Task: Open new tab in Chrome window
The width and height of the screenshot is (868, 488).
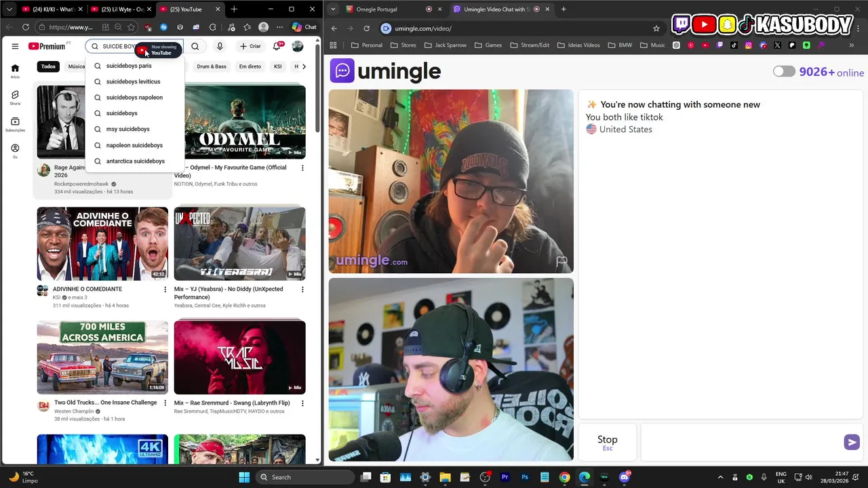Action: click(564, 9)
